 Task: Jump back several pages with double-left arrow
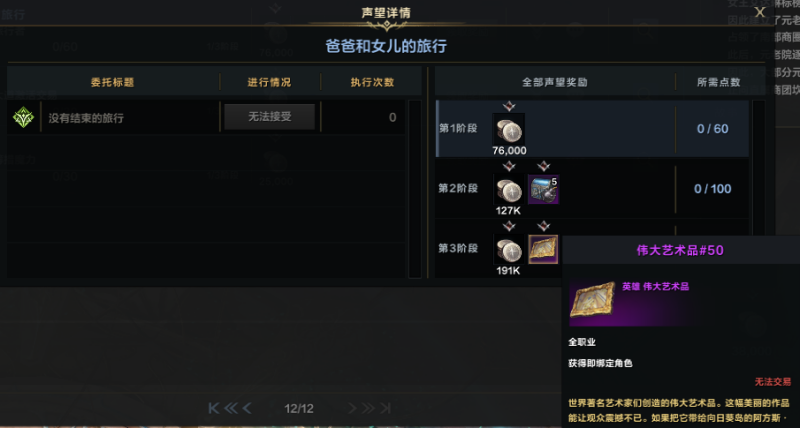(231, 408)
